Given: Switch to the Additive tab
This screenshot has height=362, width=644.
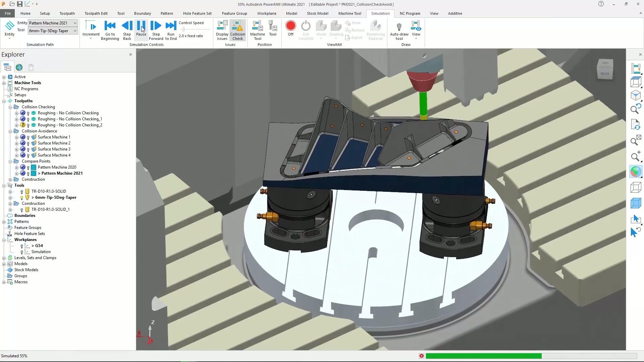Looking at the screenshot, I should [455, 13].
